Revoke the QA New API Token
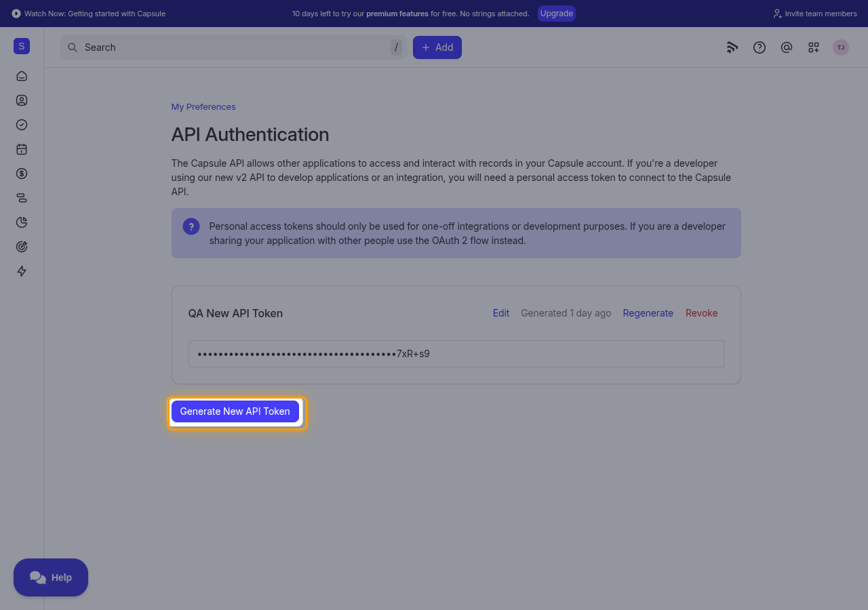Image resolution: width=868 pixels, height=610 pixels. tap(701, 313)
